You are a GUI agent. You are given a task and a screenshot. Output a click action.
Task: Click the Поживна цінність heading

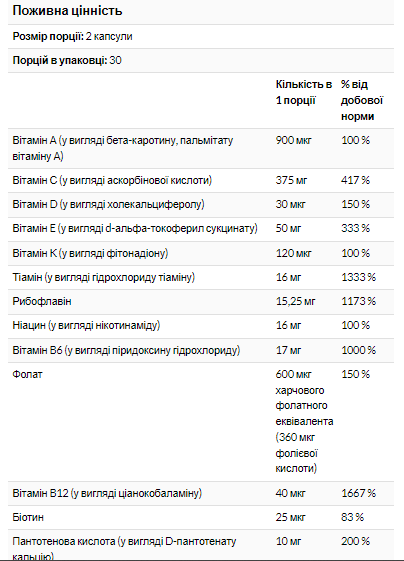[67, 11]
